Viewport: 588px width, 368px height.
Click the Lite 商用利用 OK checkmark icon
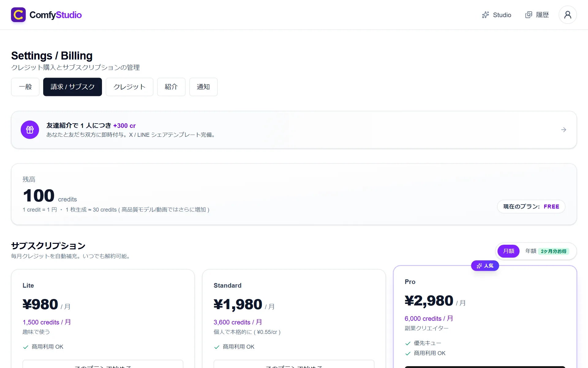pos(26,347)
